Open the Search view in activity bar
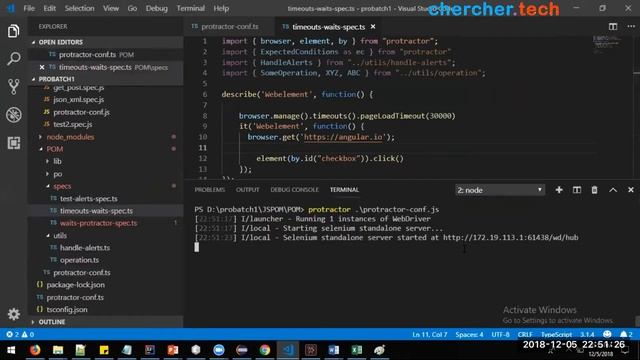 [13, 58]
